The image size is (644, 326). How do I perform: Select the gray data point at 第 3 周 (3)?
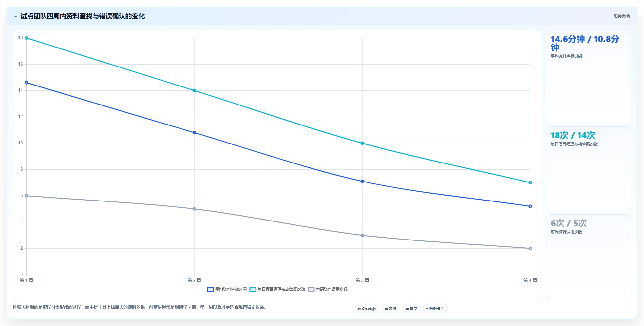tap(362, 235)
